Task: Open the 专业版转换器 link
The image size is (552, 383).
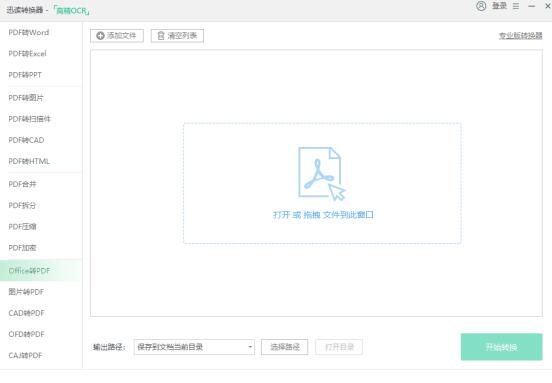Action: pyautogui.click(x=520, y=36)
